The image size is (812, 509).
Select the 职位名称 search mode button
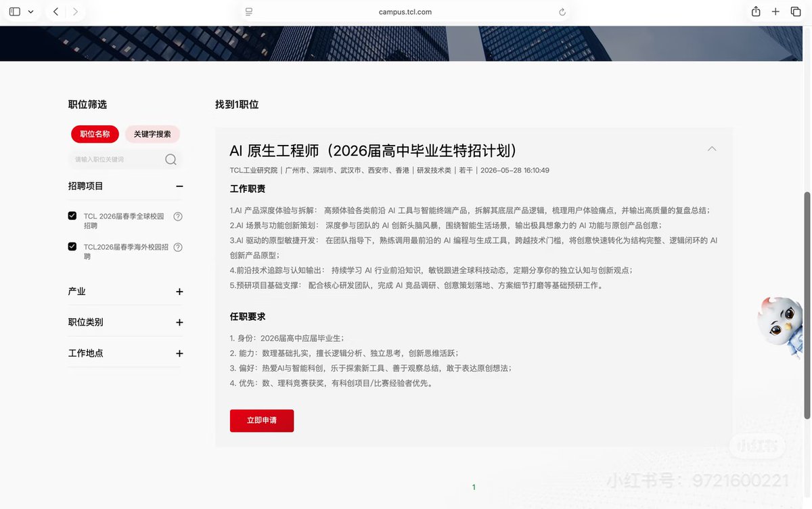coord(95,134)
